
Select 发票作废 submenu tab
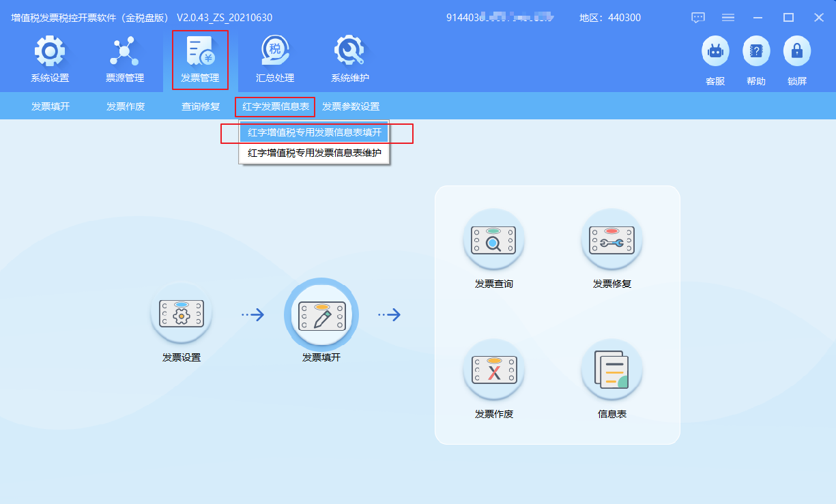point(126,106)
